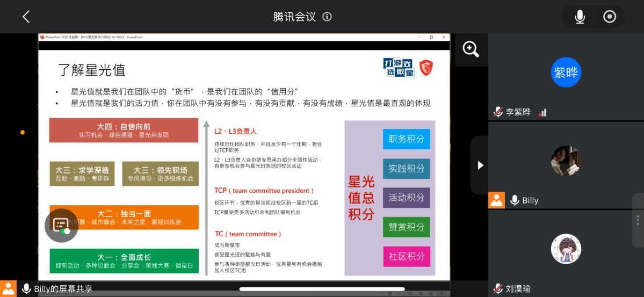The height and width of the screenshot is (297, 644).
Task: Click the muted mic icon beside 李紫晔
Action: pyautogui.click(x=498, y=112)
